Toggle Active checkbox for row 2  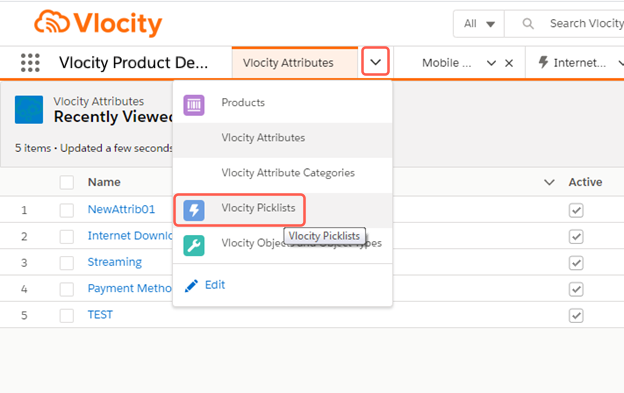coord(576,237)
